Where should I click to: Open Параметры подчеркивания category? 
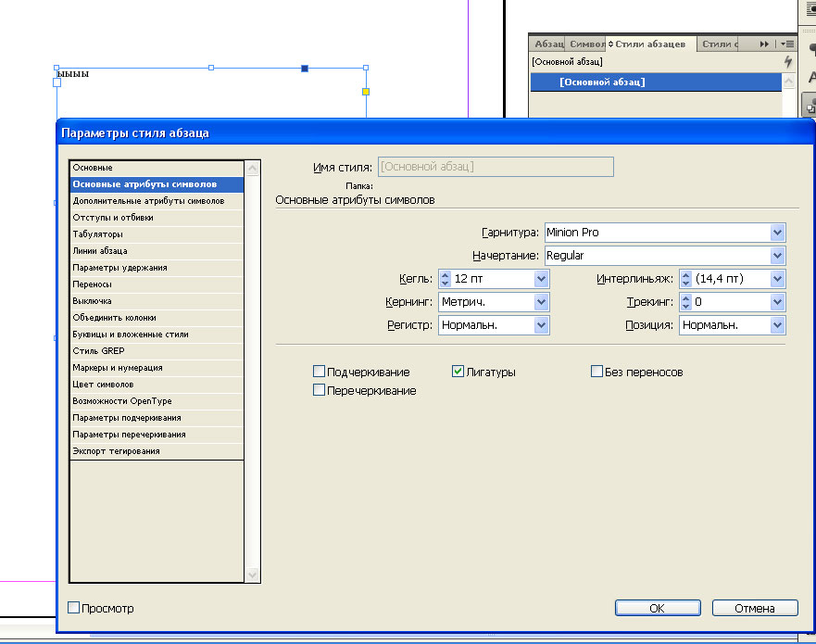coord(157,418)
